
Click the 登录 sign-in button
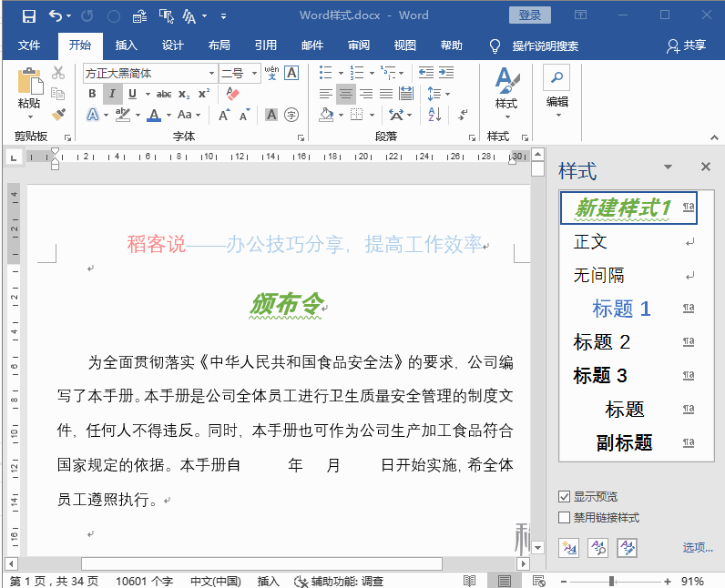pos(529,15)
